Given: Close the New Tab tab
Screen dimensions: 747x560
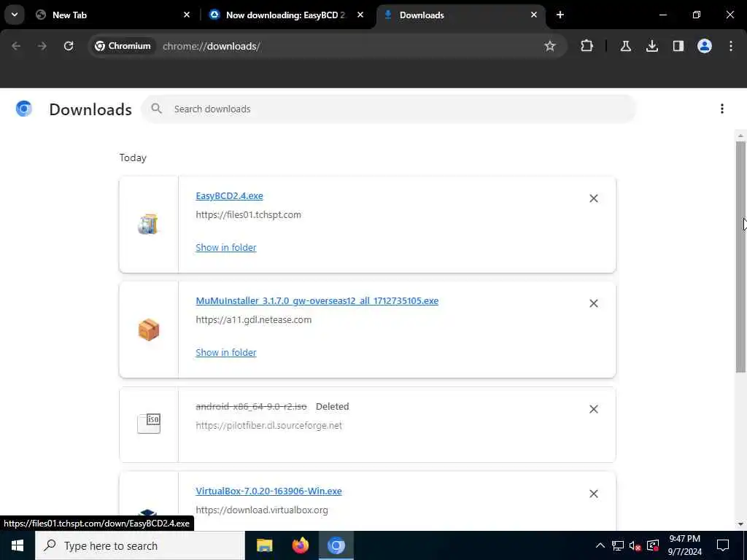Looking at the screenshot, I should (187, 15).
